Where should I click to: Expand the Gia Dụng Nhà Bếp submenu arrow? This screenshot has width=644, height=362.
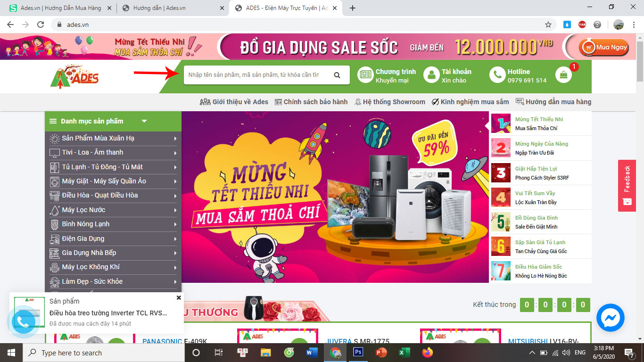[x=175, y=253]
